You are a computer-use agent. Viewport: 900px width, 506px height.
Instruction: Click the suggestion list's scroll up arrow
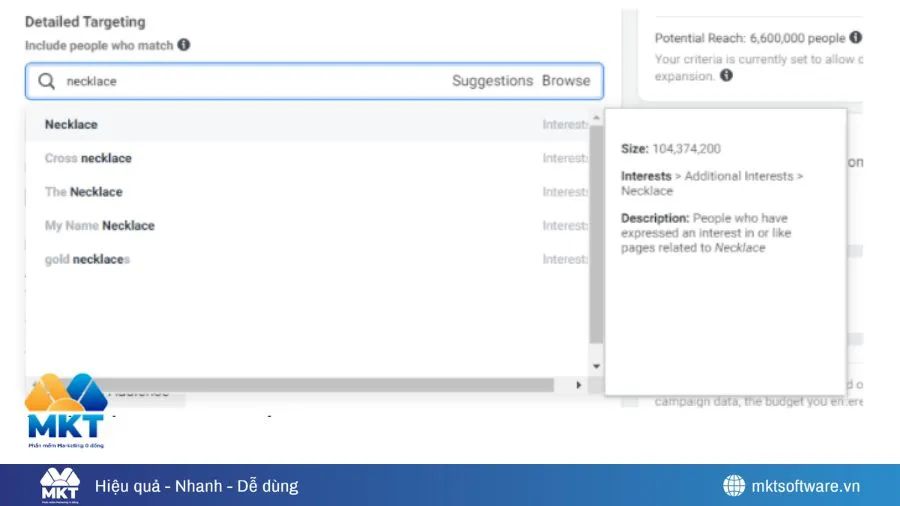[x=597, y=118]
